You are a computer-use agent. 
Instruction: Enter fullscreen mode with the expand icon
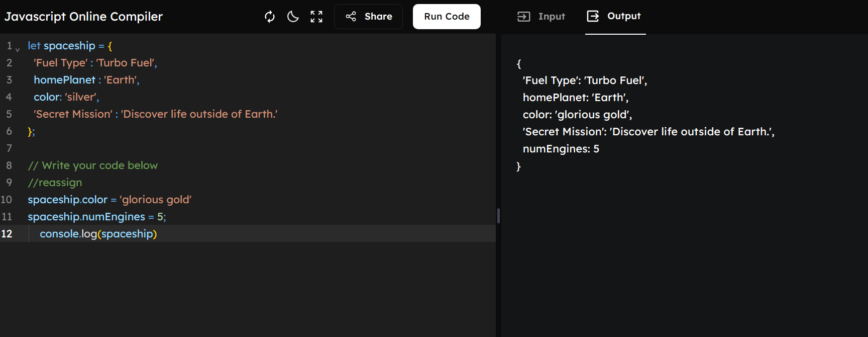click(x=316, y=17)
